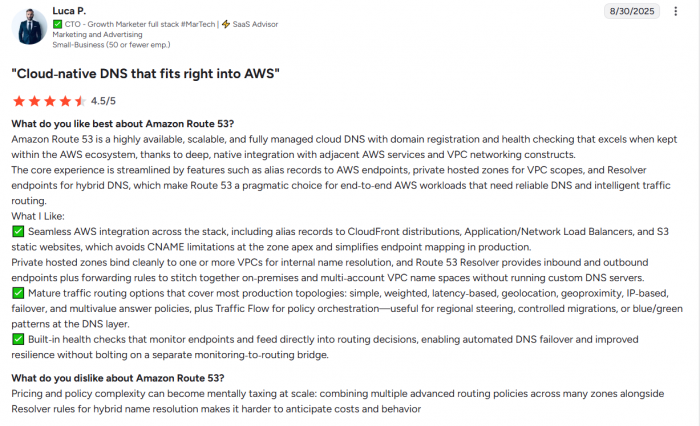Viewport: 700px width, 426px height.
Task: Click the 4.5/5 rating score
Action: coord(103,101)
